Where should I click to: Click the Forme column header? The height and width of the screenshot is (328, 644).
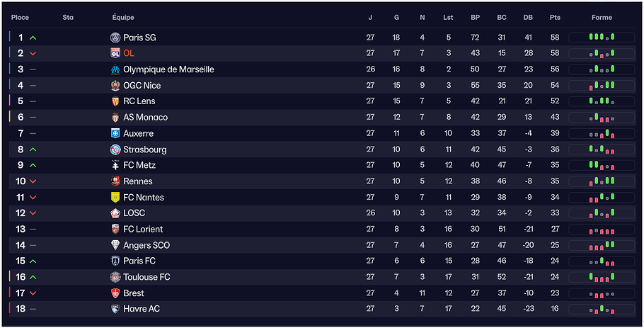(602, 18)
